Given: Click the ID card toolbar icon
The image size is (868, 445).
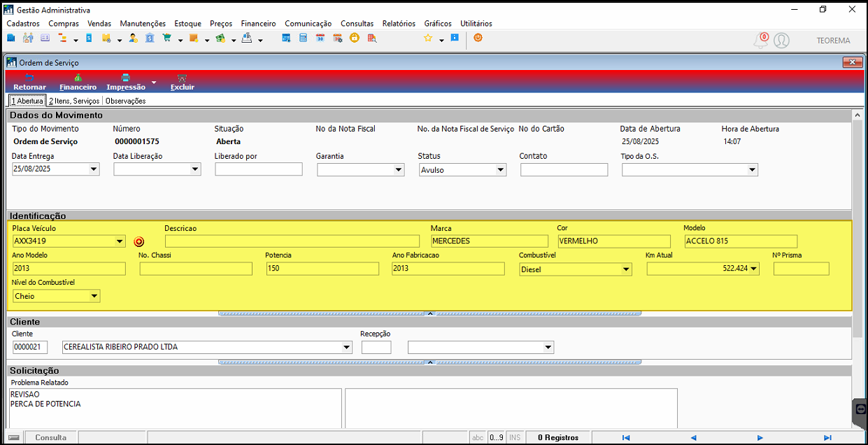Looking at the screenshot, I should pos(45,38).
